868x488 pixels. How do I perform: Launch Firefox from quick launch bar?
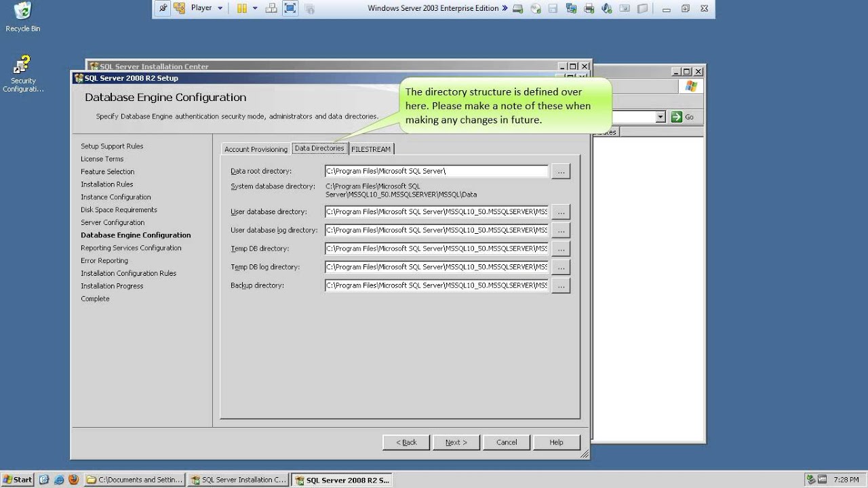coord(73,480)
